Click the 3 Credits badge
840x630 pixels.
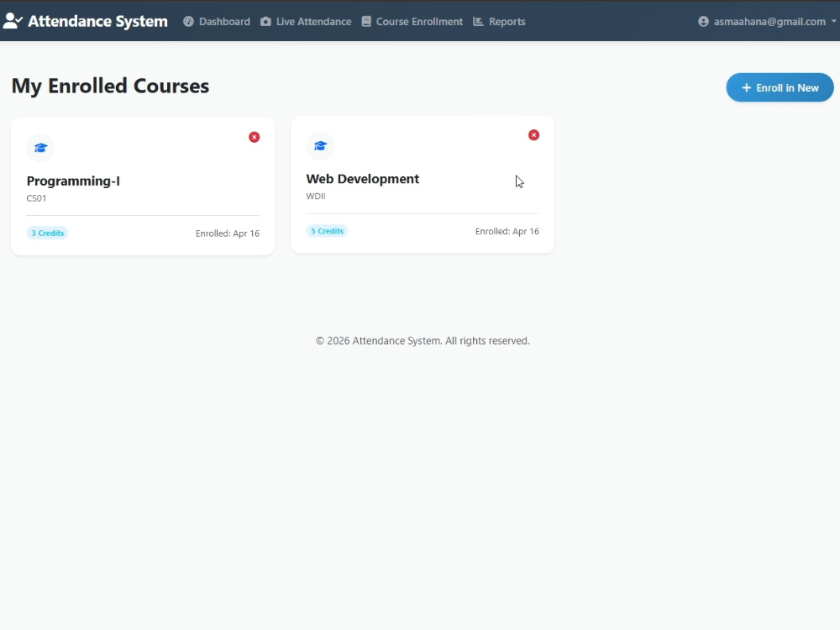[48, 233]
